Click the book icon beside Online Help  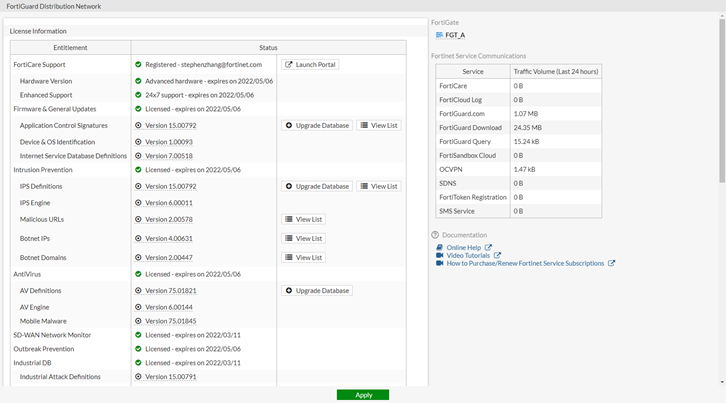[x=439, y=247]
